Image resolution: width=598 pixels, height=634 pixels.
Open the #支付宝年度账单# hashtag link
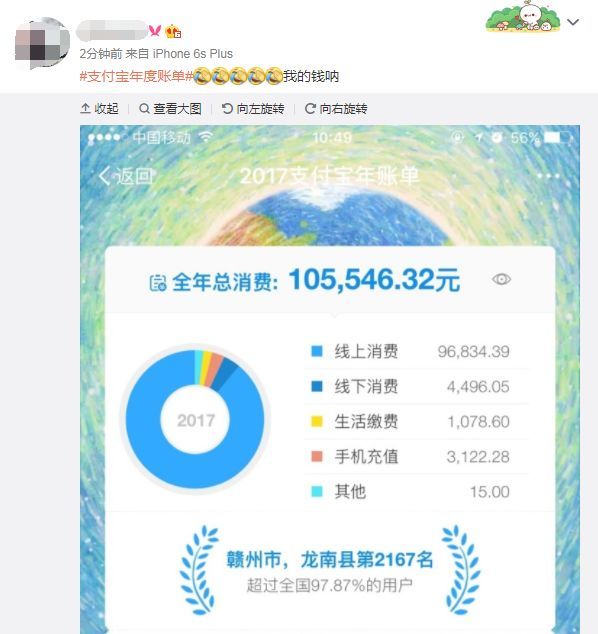tap(136, 76)
